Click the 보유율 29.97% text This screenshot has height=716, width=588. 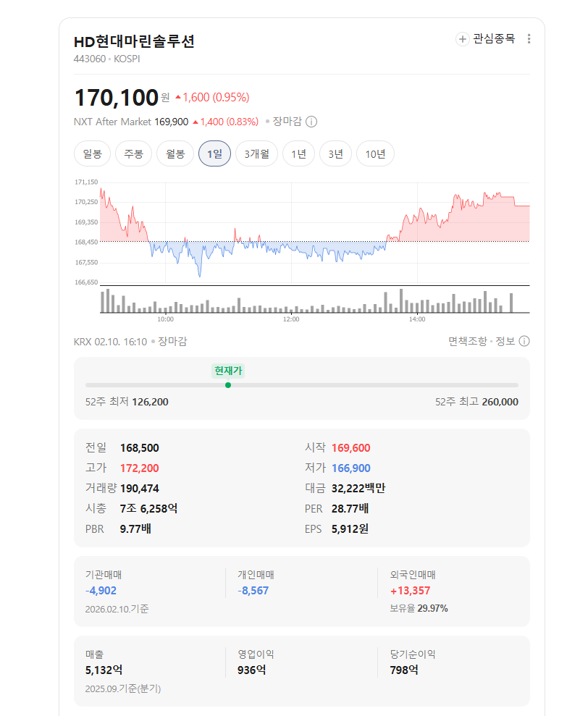point(419,609)
